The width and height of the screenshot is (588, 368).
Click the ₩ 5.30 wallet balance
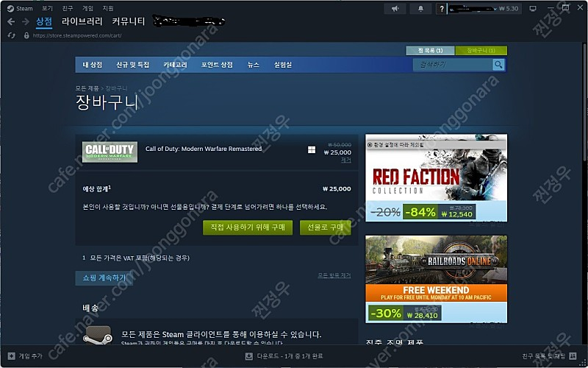click(x=509, y=9)
